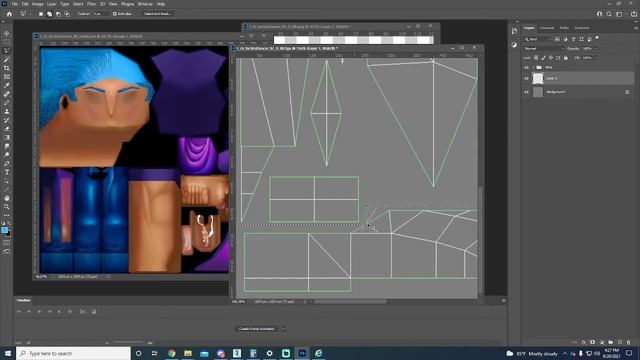640x360 pixels.
Task: Toggle the Anti-alias checkbox
Action: point(114,14)
